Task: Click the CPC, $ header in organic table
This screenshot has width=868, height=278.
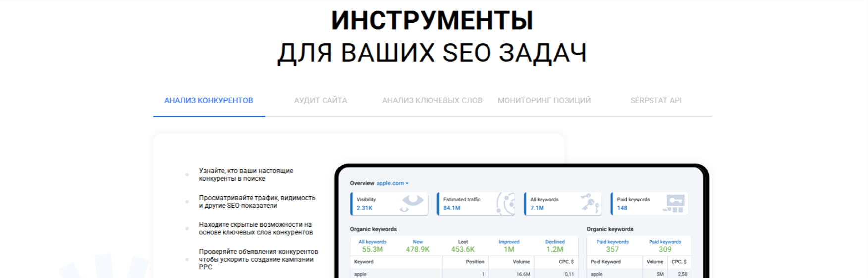Action: point(566,262)
